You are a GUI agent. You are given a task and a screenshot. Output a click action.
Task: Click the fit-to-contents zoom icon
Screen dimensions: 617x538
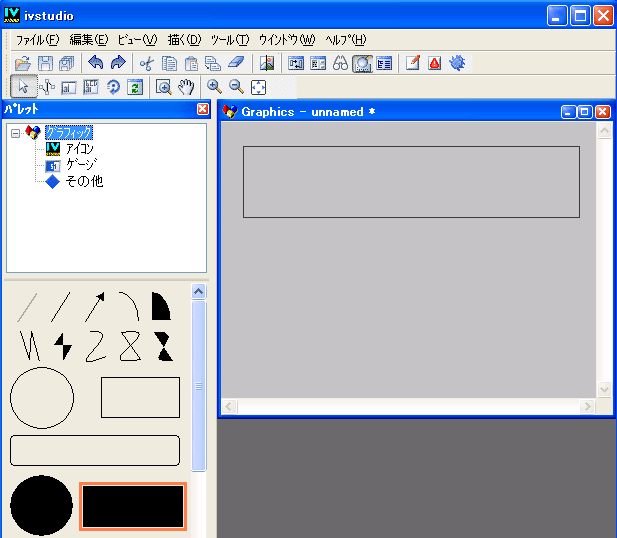click(x=258, y=87)
